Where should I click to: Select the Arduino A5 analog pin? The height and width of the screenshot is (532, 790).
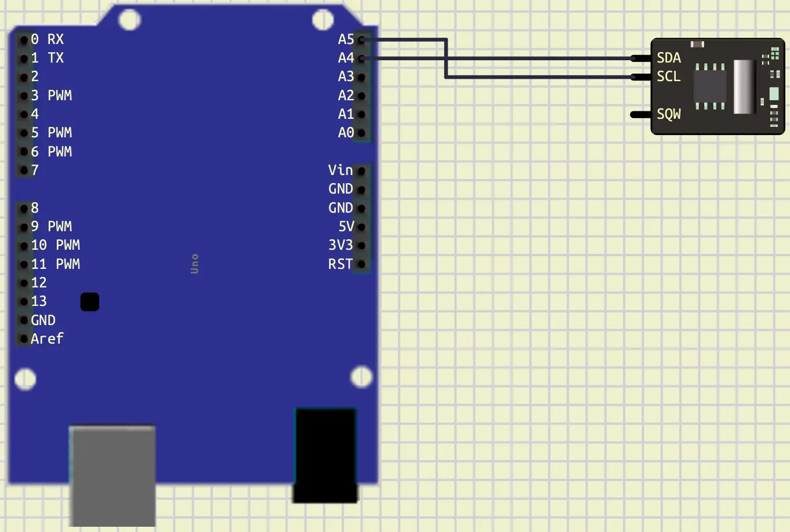point(363,39)
